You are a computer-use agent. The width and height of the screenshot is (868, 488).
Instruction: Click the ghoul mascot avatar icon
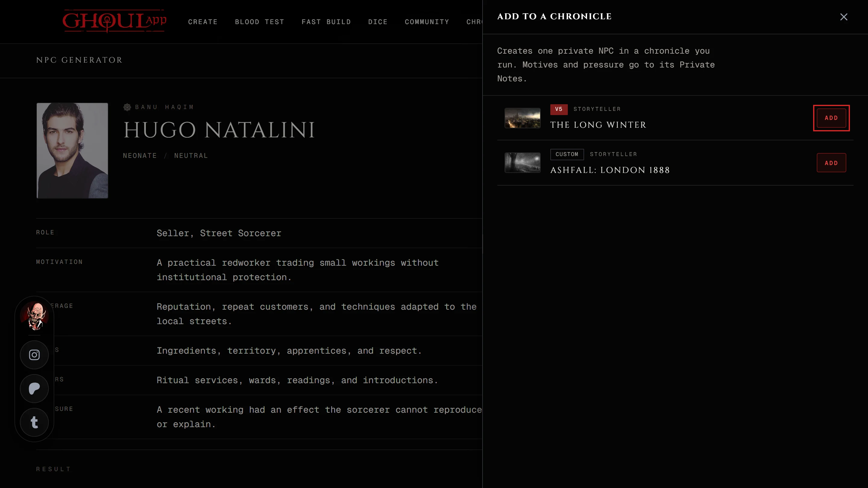click(x=34, y=316)
